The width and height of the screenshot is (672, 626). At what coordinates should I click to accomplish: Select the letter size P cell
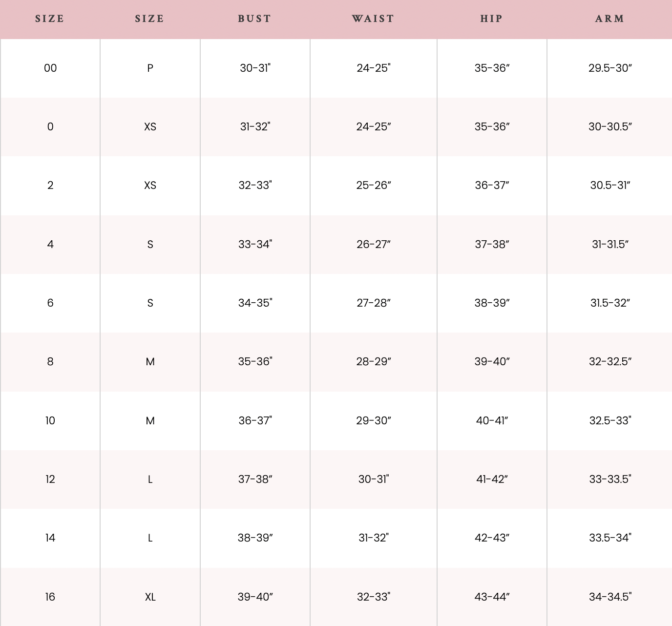150,68
